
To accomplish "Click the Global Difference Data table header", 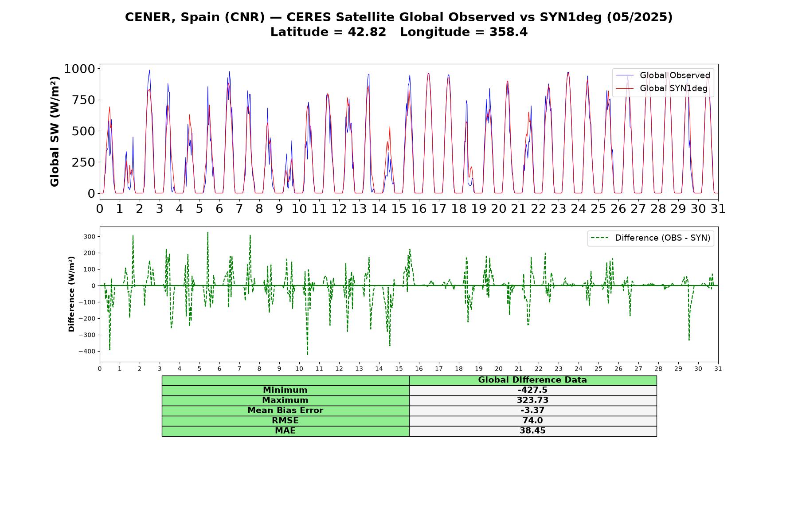I will pyautogui.click(x=533, y=380).
